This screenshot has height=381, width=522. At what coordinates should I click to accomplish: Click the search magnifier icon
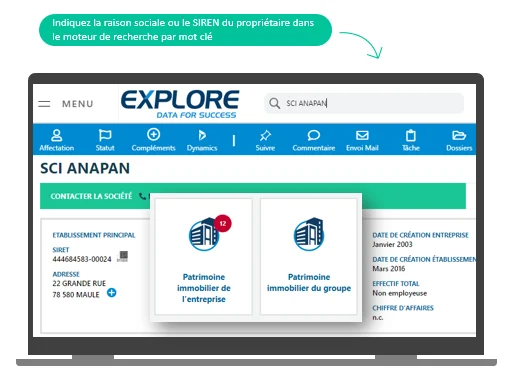point(274,103)
